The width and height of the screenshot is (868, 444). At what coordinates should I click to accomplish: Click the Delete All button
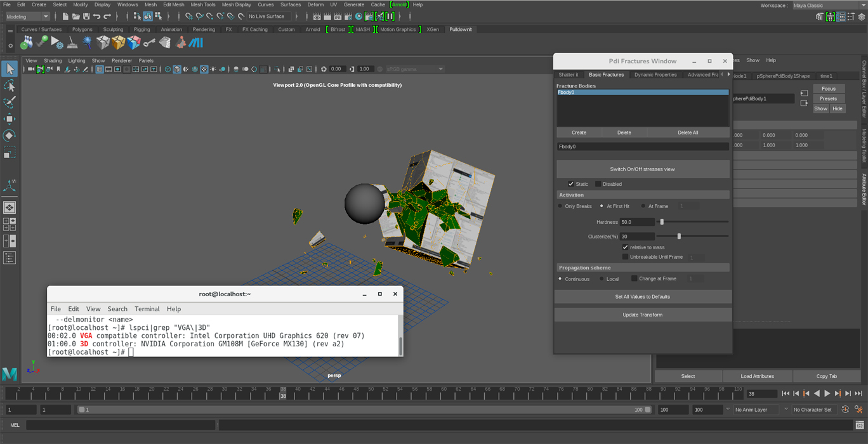[687, 133]
